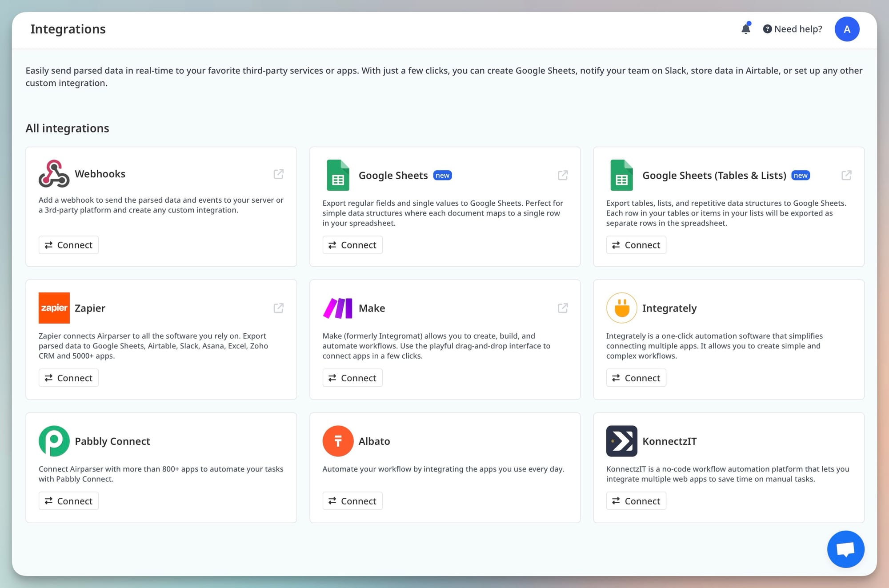Click the KonnectzIT logo
889x588 pixels.
tap(621, 441)
